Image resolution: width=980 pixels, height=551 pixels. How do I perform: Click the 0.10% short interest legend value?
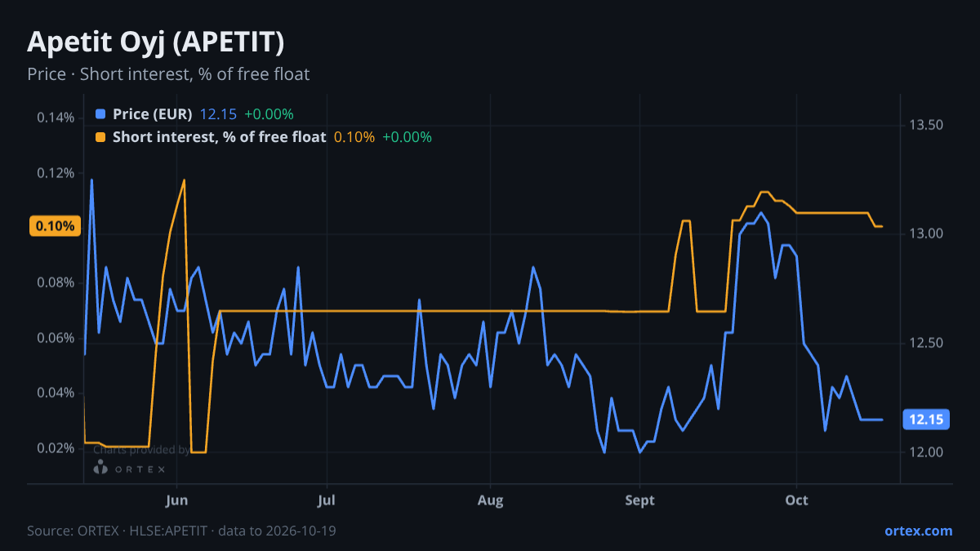pos(354,137)
